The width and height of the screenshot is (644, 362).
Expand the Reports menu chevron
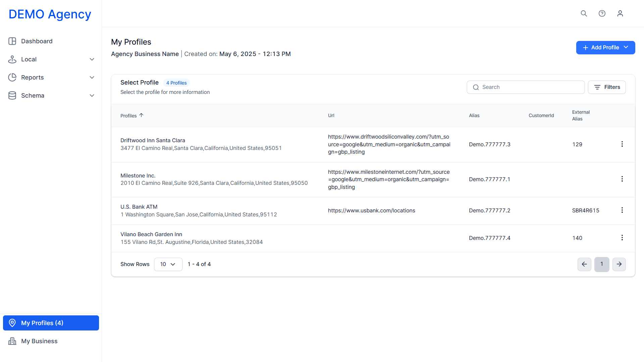[x=92, y=77]
